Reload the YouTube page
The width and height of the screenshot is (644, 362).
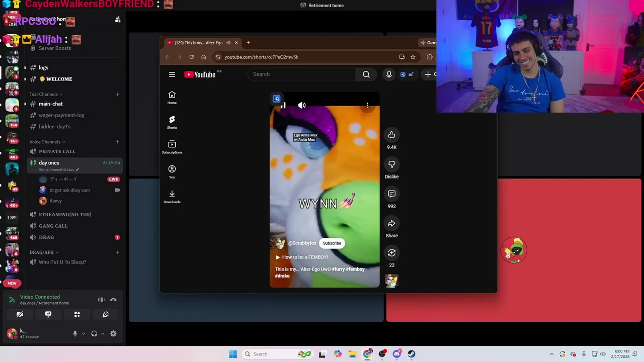click(x=191, y=57)
